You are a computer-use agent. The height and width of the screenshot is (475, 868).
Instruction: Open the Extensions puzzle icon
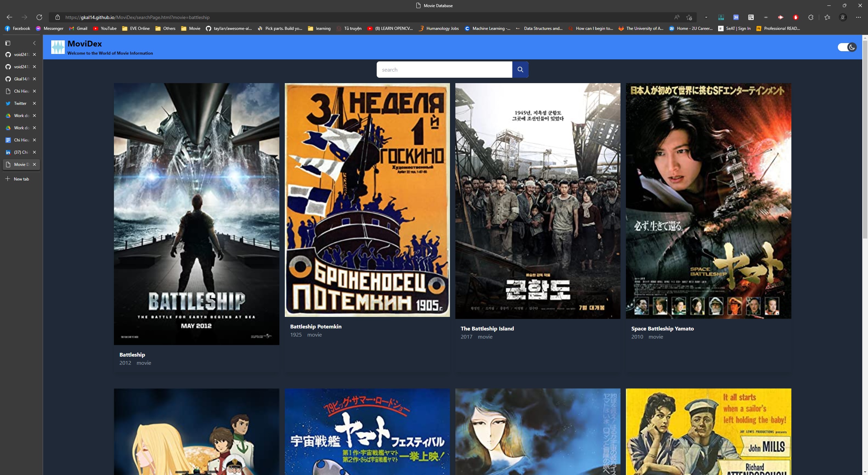(x=811, y=17)
